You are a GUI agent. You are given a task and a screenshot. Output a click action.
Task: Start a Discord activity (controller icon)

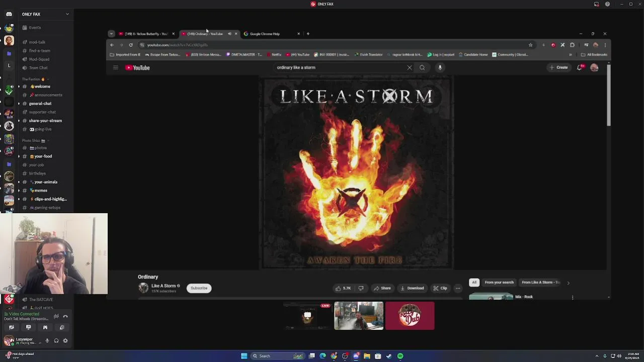[45, 327]
